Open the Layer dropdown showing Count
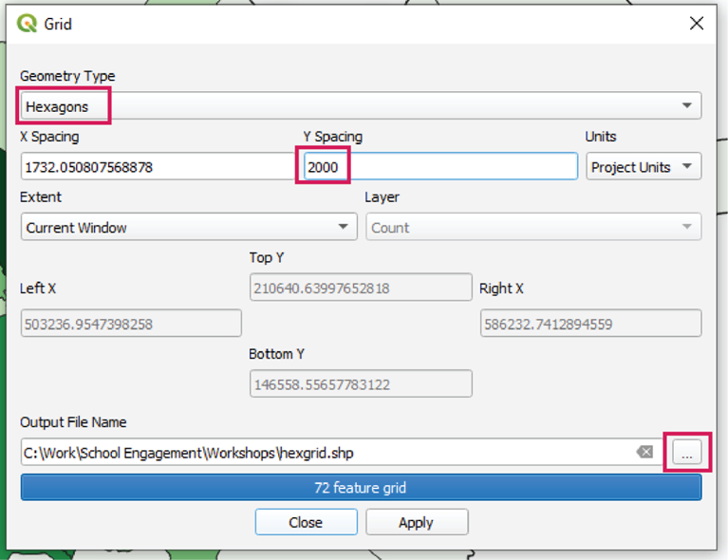 (532, 228)
